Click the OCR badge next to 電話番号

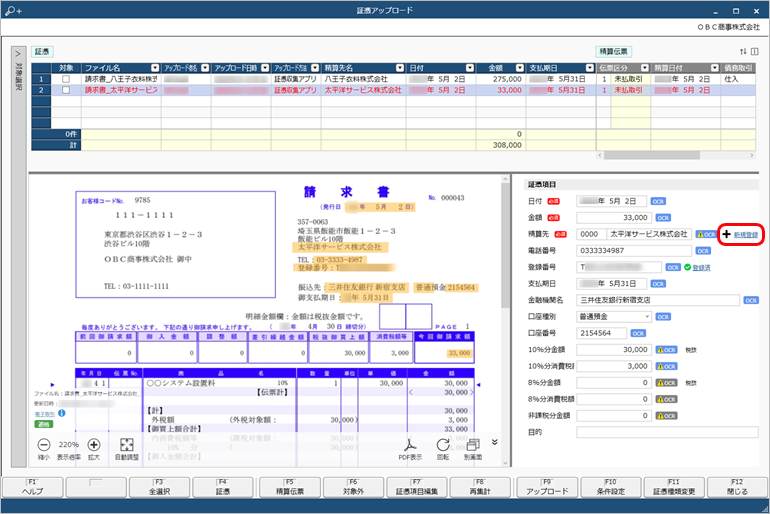click(703, 251)
